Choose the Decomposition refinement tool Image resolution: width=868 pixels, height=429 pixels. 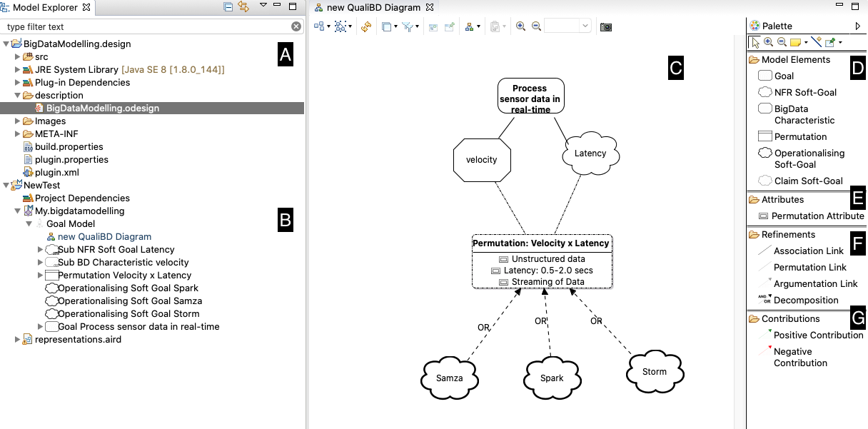tap(806, 300)
